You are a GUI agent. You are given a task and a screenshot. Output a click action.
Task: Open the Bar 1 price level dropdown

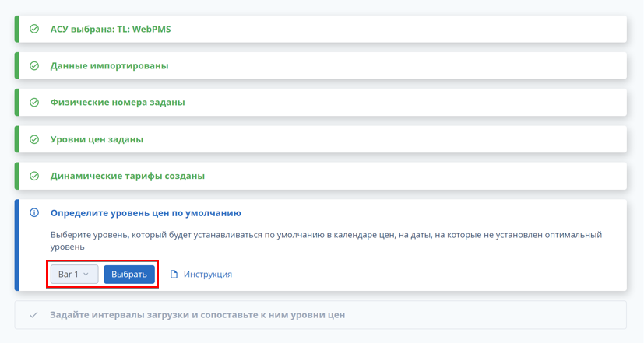tap(74, 274)
